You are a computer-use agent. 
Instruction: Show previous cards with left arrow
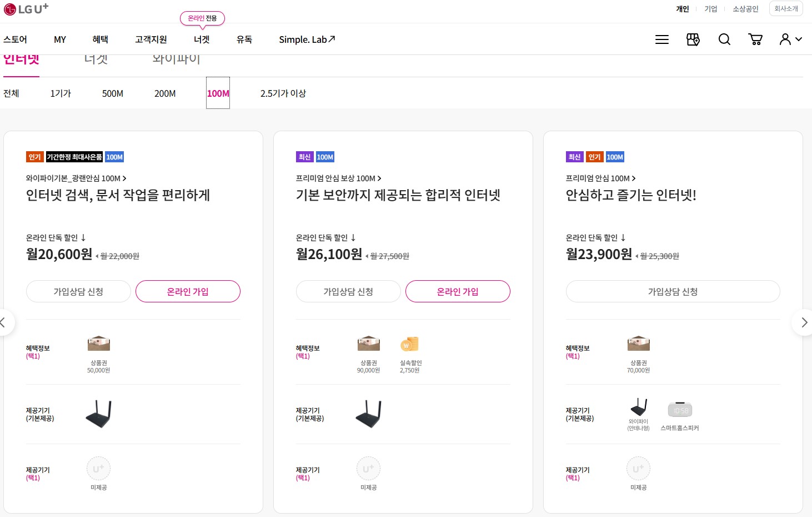4,322
